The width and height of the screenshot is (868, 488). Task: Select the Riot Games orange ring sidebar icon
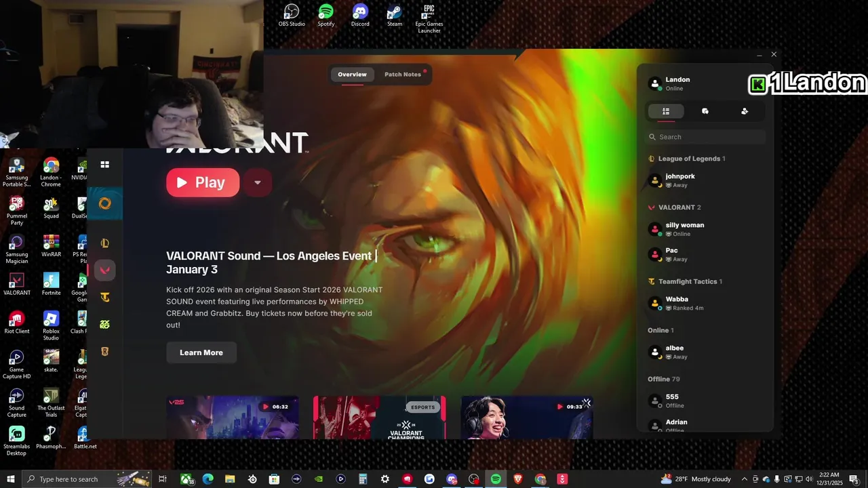[x=105, y=203]
